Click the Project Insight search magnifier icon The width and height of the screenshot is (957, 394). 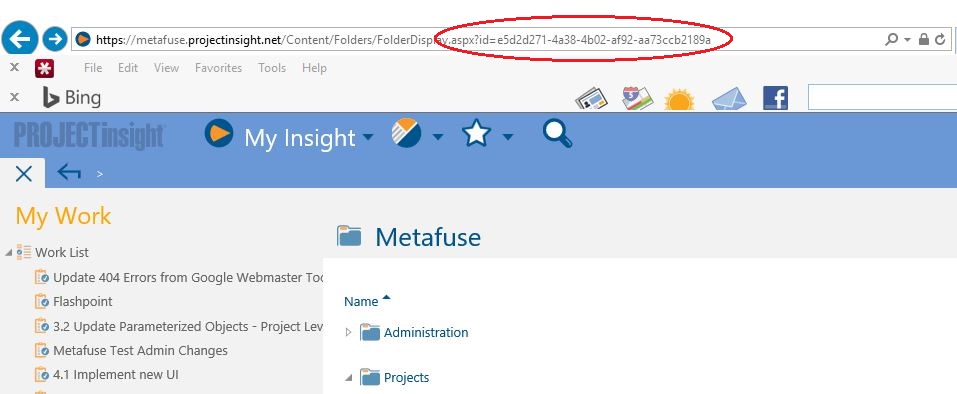(557, 134)
